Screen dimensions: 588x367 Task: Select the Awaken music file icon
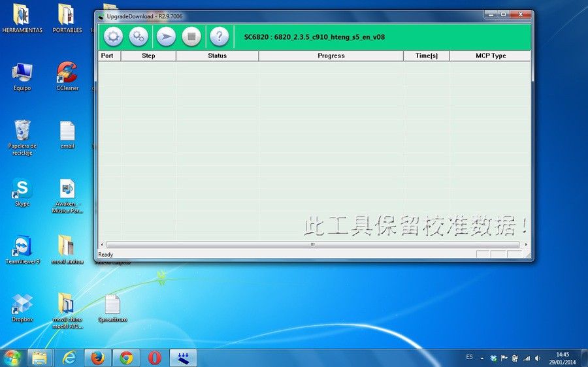point(67,196)
